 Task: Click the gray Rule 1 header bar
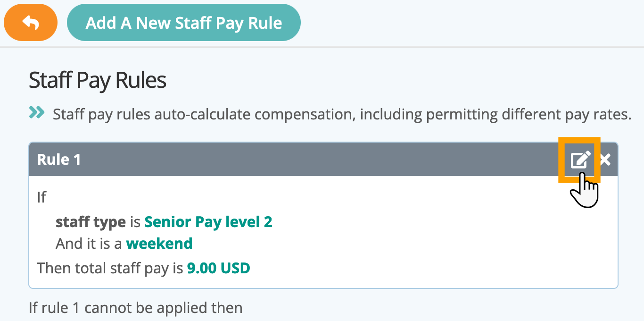[323, 160]
